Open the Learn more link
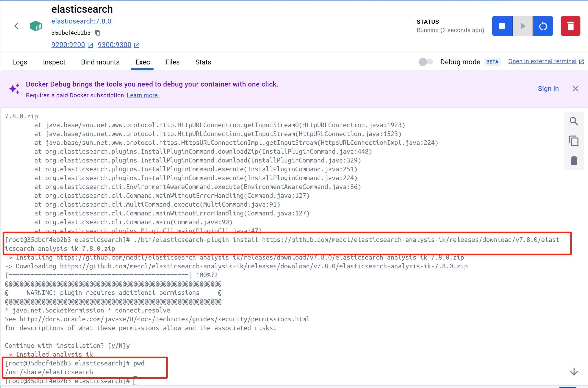 tap(143, 95)
